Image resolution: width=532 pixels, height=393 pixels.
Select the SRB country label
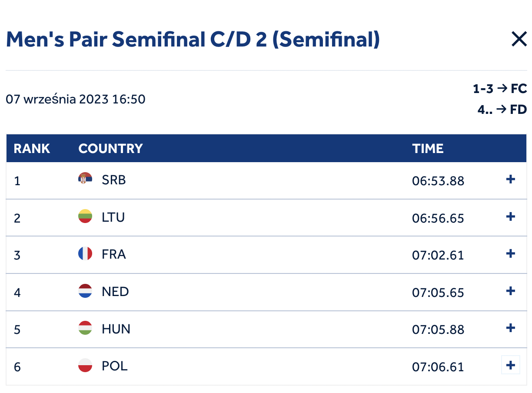pos(114,180)
